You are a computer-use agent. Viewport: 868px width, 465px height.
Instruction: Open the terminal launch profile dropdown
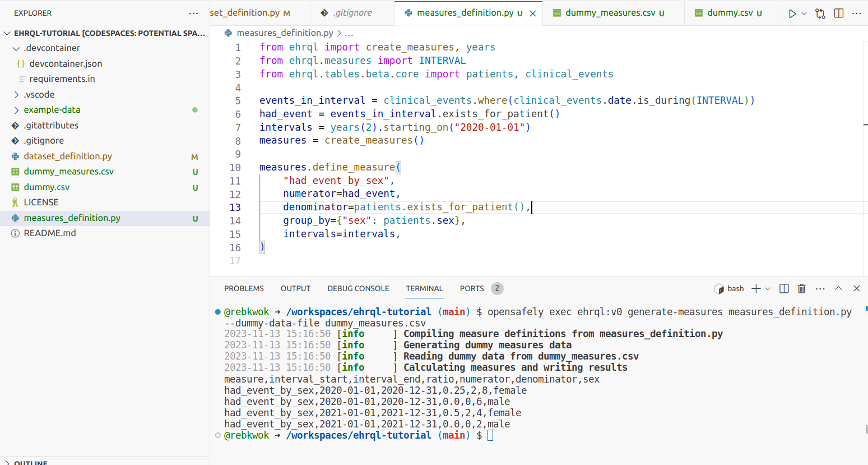tap(767, 288)
